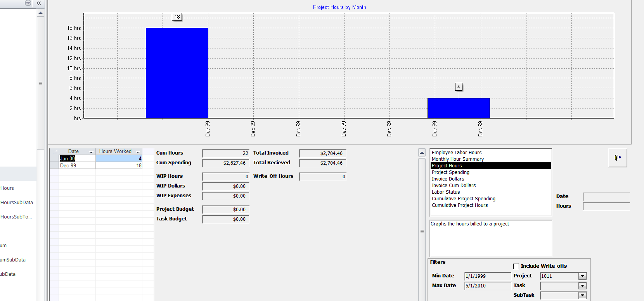Open the Task combo box dropdown
This screenshot has width=644, height=301.
(x=582, y=286)
